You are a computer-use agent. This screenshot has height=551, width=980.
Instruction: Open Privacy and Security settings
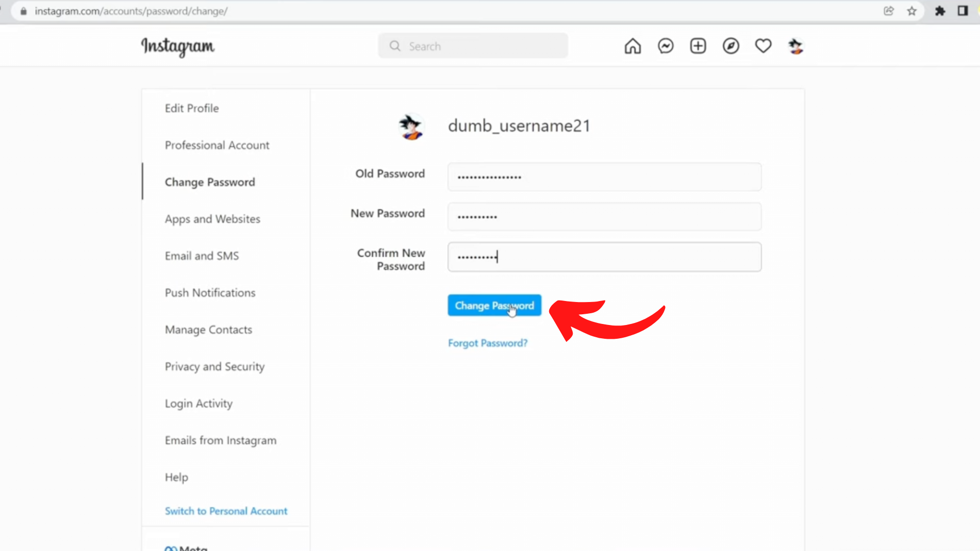pos(214,366)
